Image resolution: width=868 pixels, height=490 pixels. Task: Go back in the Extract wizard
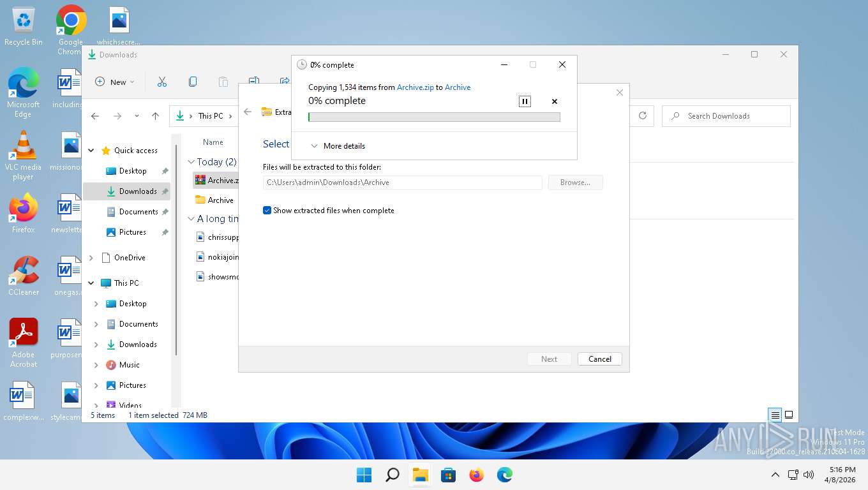(x=248, y=112)
